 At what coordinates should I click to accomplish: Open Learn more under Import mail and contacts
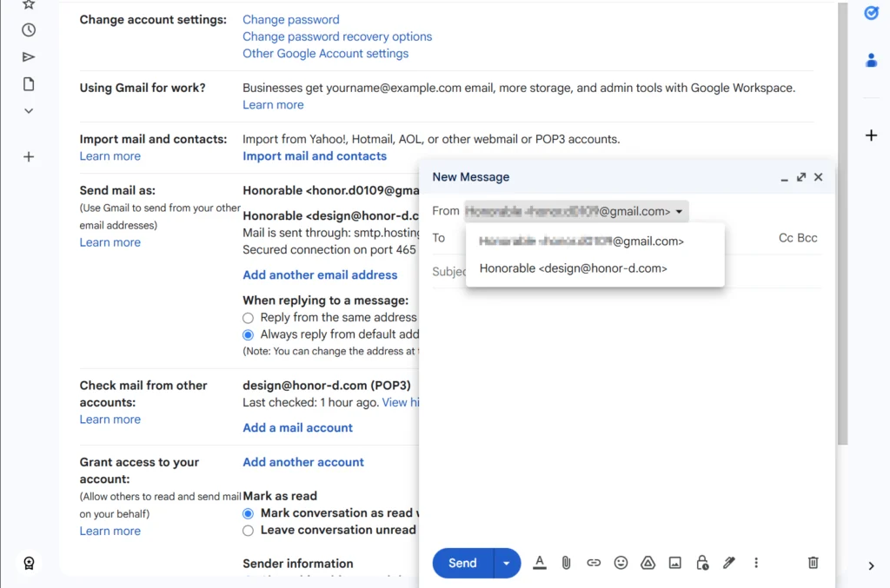[x=110, y=156]
